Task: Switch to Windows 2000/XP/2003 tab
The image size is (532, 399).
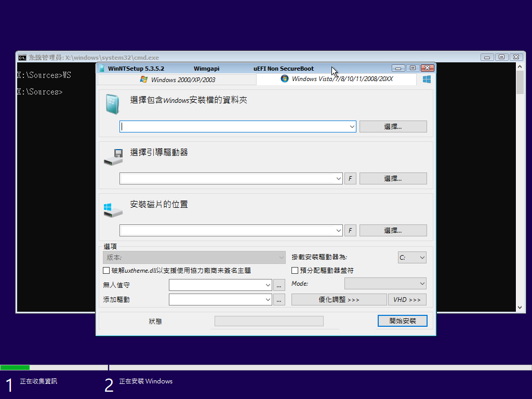Action: [177, 79]
